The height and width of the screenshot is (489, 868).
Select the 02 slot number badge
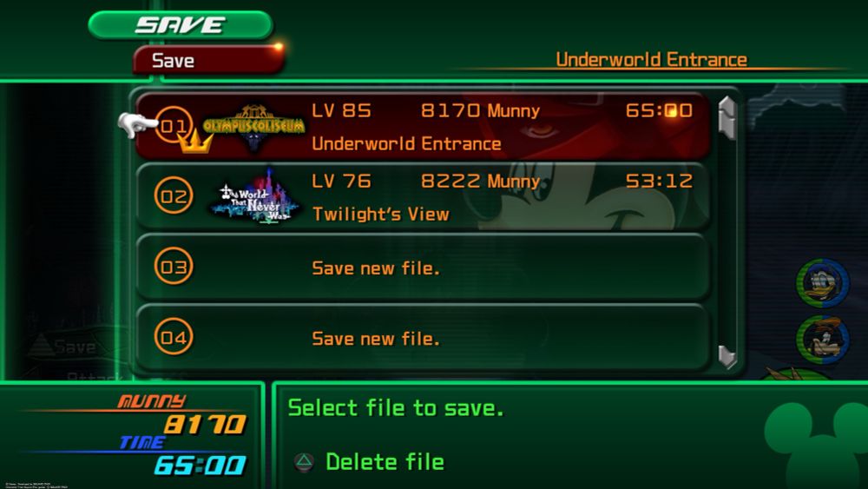coord(174,195)
